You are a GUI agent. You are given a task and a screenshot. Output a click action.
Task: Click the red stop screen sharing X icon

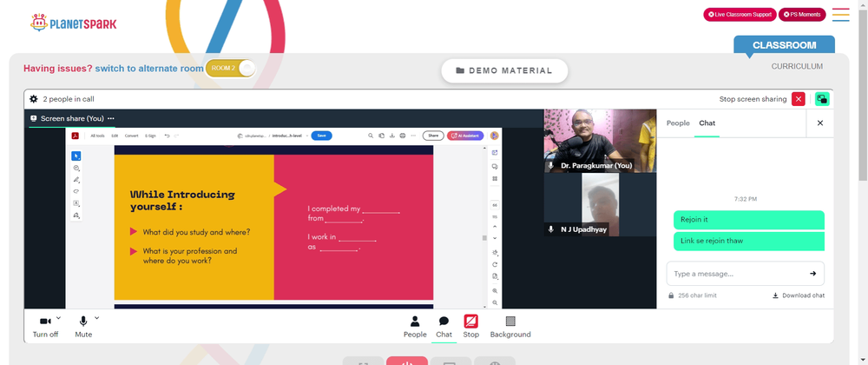(x=798, y=99)
